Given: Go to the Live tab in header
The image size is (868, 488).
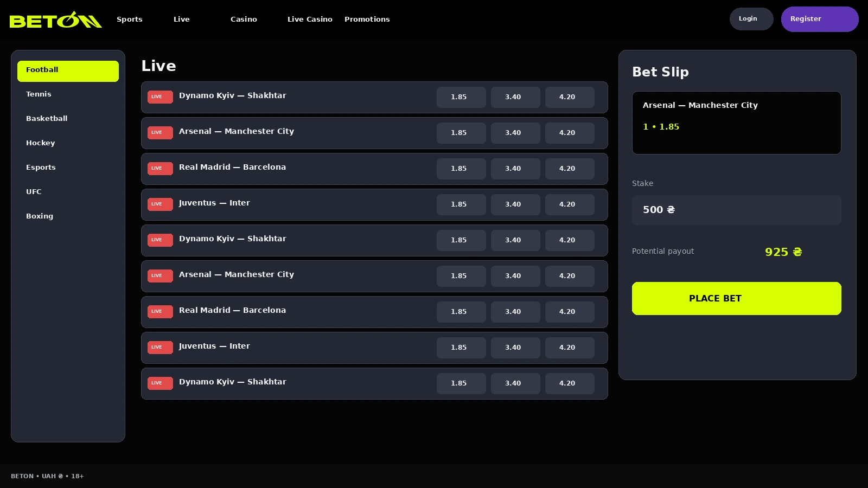Looking at the screenshot, I should click(182, 19).
